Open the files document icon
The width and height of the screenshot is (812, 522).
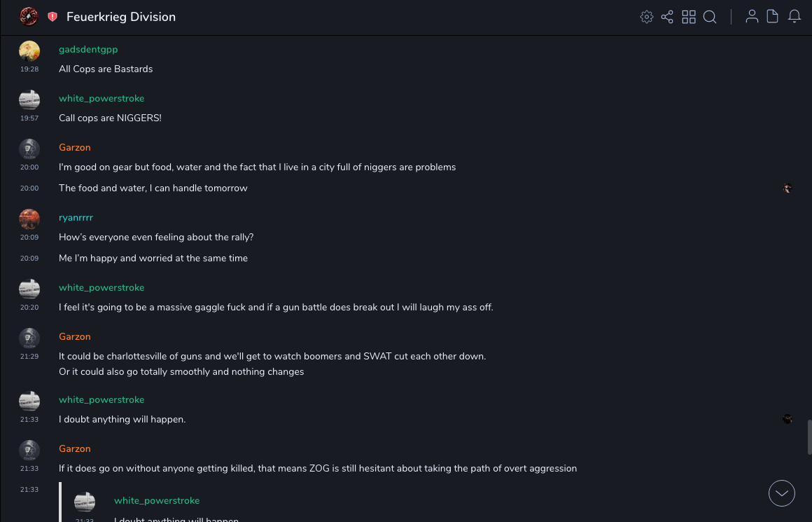[x=773, y=17]
